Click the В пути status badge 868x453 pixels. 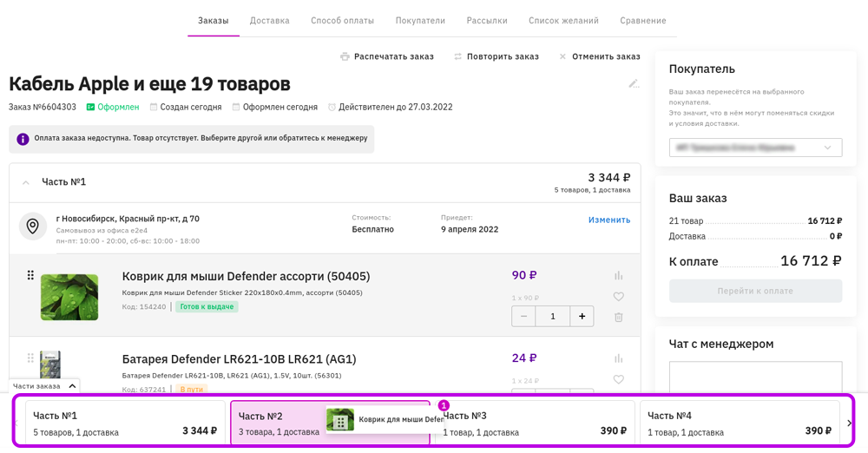pyautogui.click(x=192, y=390)
